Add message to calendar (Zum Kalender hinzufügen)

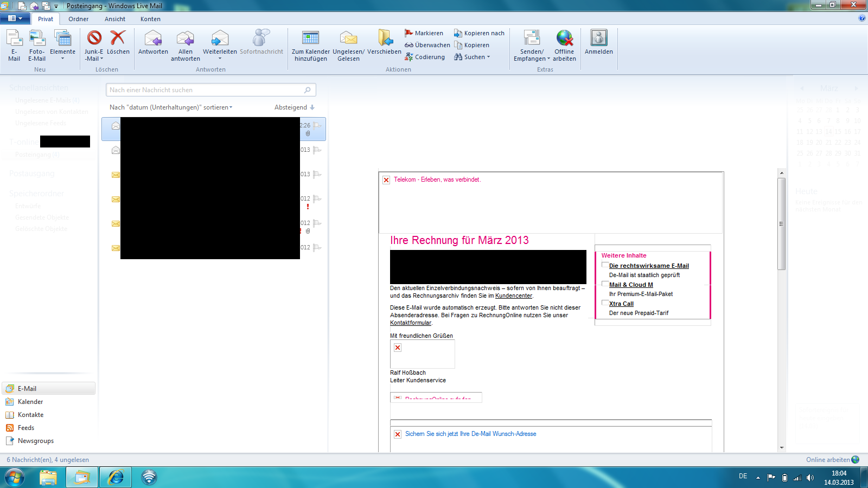point(310,45)
